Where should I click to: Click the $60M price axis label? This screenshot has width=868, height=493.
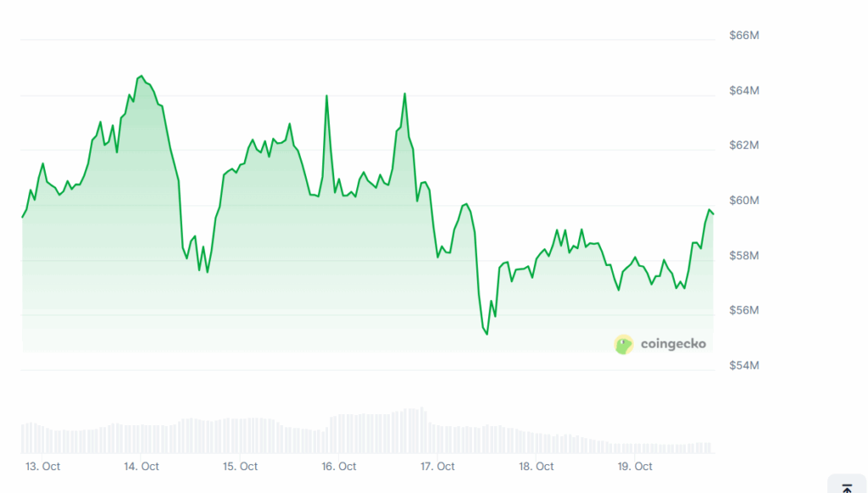(743, 201)
